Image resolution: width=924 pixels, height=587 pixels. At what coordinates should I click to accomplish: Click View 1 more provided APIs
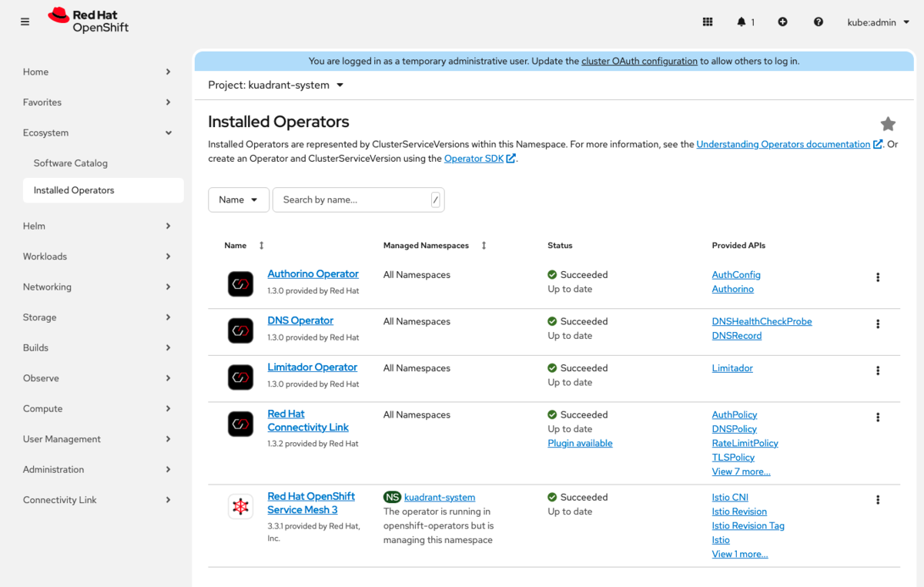click(740, 554)
